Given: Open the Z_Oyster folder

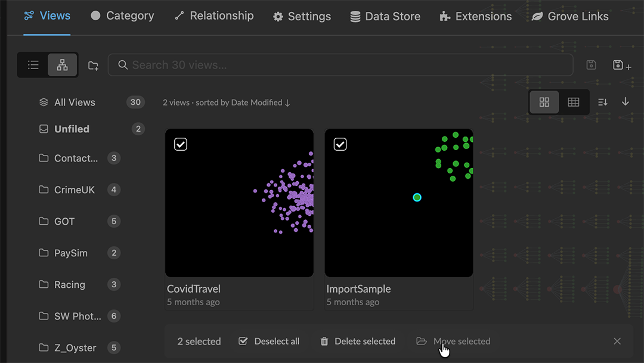Looking at the screenshot, I should (x=79, y=348).
